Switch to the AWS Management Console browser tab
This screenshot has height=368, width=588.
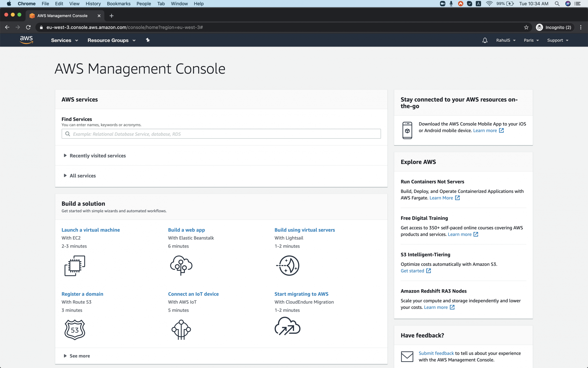[62, 16]
